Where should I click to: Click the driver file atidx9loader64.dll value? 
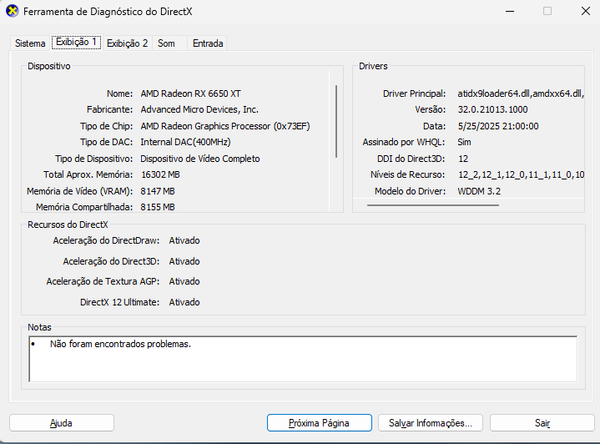click(x=521, y=94)
